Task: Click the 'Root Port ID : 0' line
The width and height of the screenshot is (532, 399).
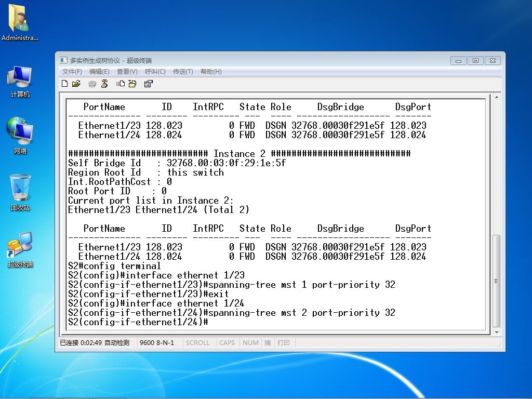Action: click(x=117, y=191)
